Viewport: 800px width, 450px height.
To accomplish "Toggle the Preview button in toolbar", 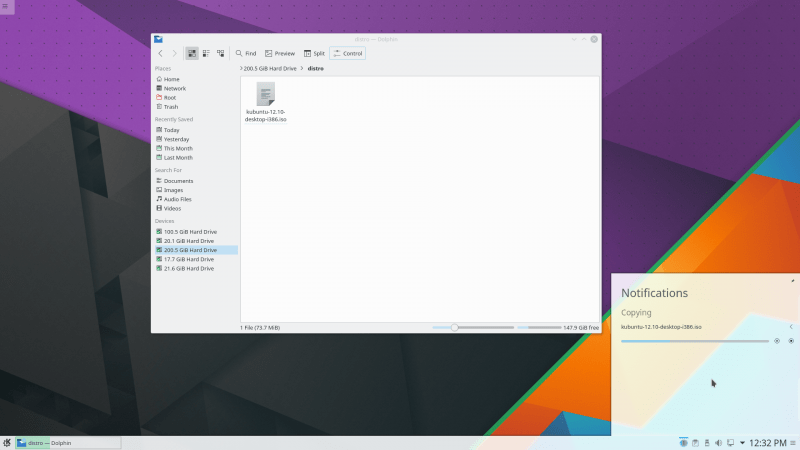I will click(280, 53).
